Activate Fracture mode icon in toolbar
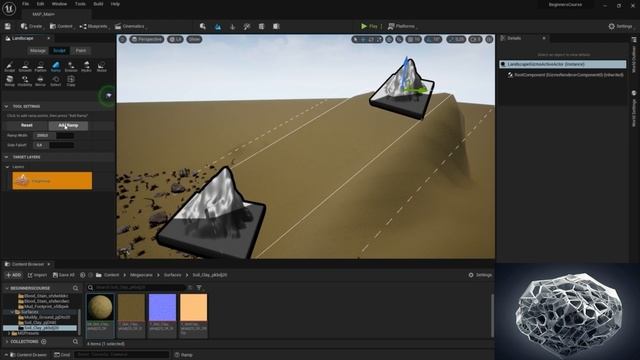 pyautogui.click(x=276, y=26)
